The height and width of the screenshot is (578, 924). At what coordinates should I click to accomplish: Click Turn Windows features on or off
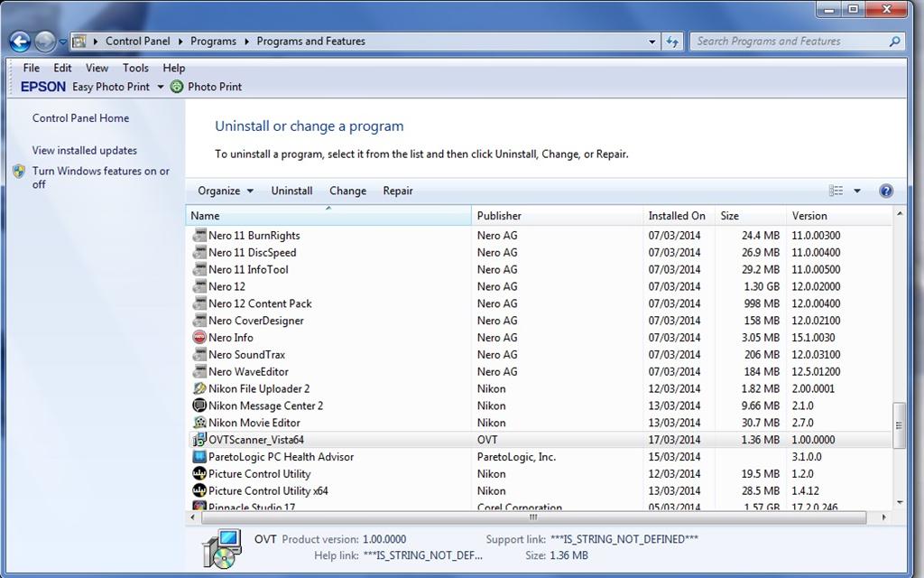coord(100,178)
